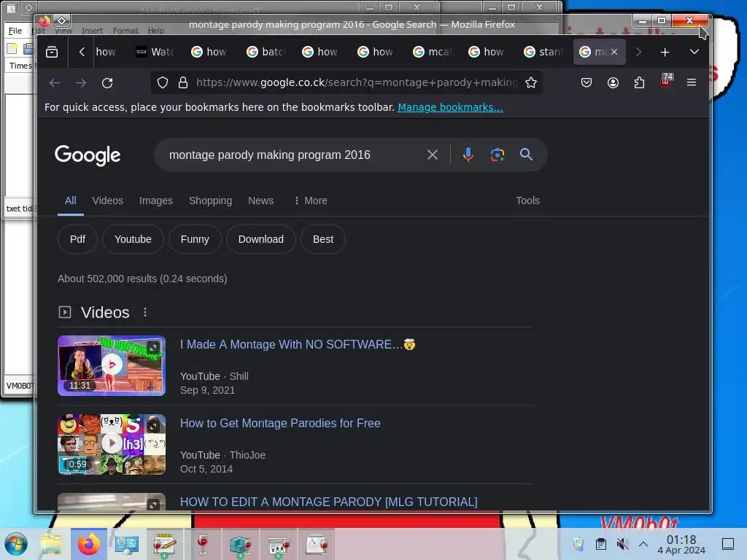747x560 pixels.
Task: Show hidden tray icons chevron
Action: (x=643, y=544)
